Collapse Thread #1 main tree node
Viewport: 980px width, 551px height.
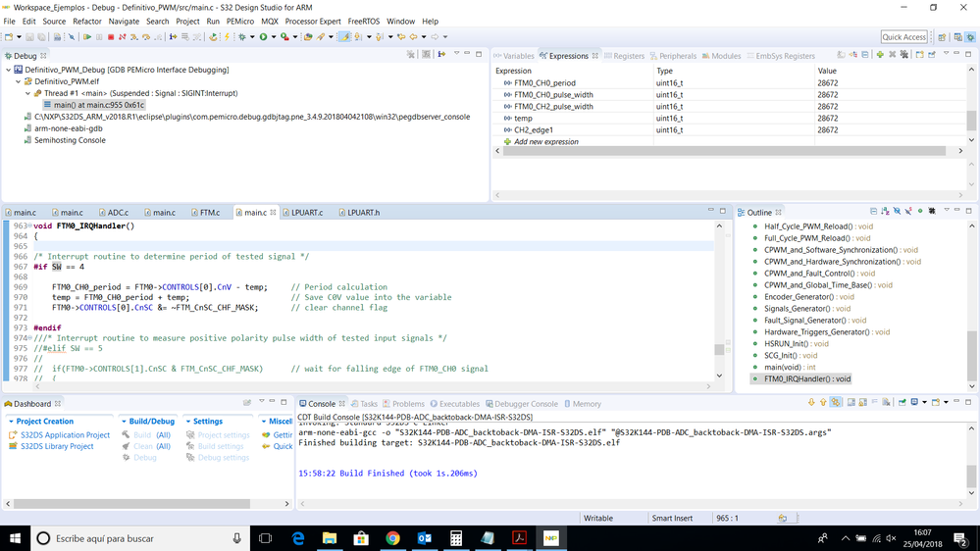[28, 94]
